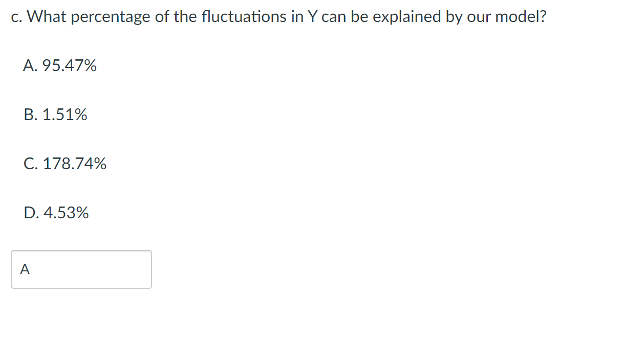The image size is (644, 342).
Task: Click the question label c
Action: point(15,16)
